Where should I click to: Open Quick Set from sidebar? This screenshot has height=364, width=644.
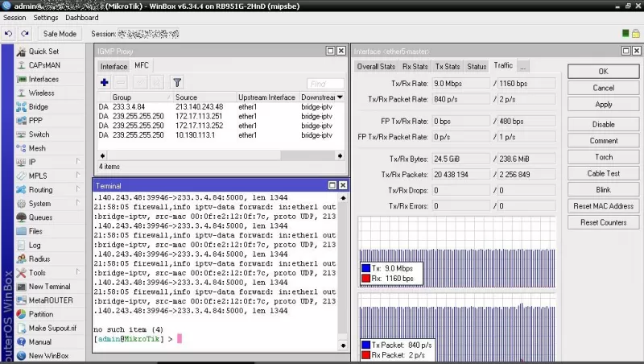[43, 52]
